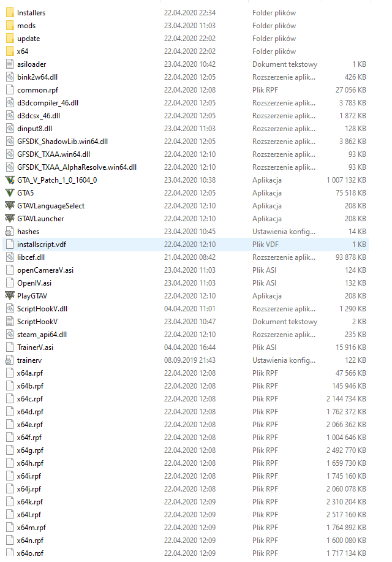Select file name GFSDK_TXAA_AlphaResolve.win64.dll
This screenshot has height=562, width=392.
point(77,167)
